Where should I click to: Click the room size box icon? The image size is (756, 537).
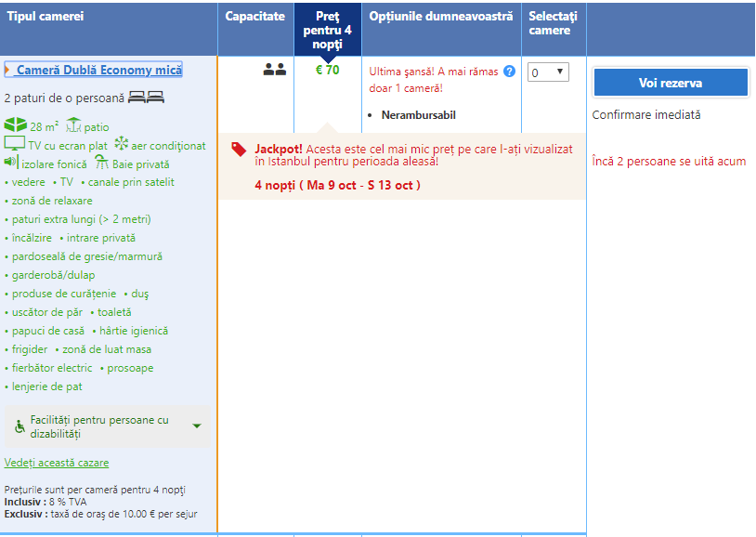click(15, 125)
